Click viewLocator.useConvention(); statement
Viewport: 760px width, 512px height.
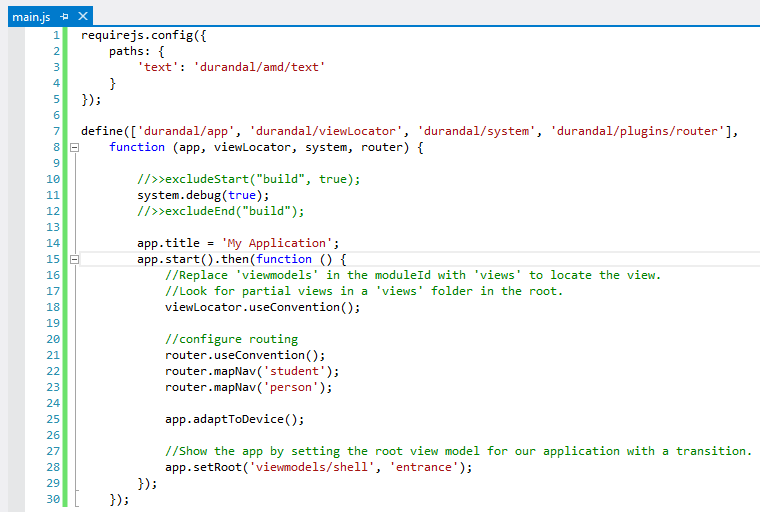point(263,307)
